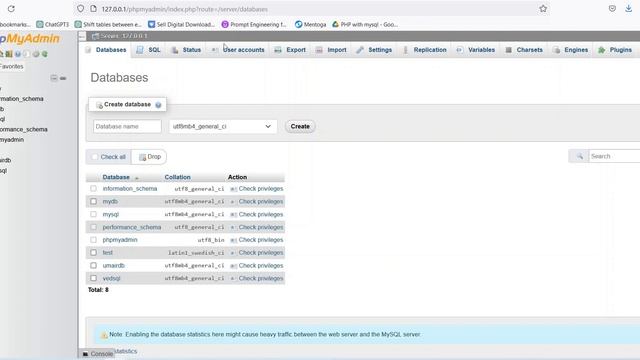This screenshot has width=640, height=360.
Task: Click privileges icon in information_schema row
Action: coord(233,189)
